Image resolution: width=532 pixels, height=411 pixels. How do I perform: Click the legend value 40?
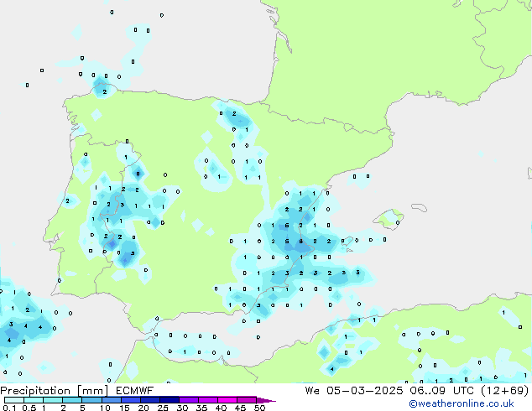tap(221, 408)
